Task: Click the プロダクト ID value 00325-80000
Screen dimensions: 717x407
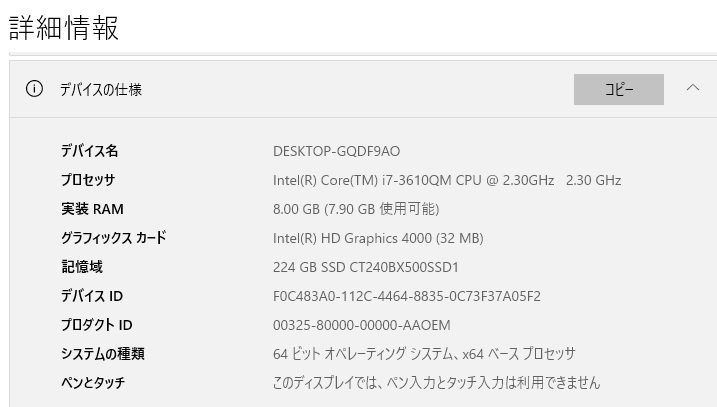Action: click(362, 325)
